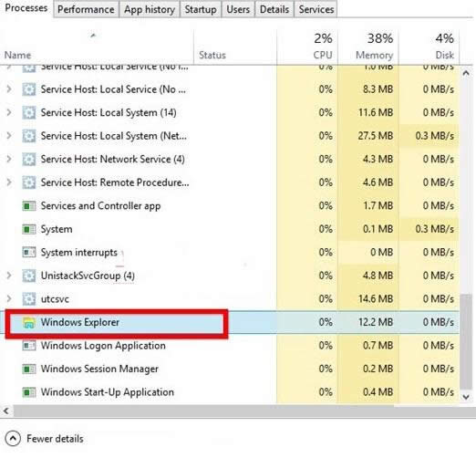Image resolution: width=476 pixels, height=458 pixels.
Task: Click horizontal scrollbar left arrow
Action: (x=6, y=411)
